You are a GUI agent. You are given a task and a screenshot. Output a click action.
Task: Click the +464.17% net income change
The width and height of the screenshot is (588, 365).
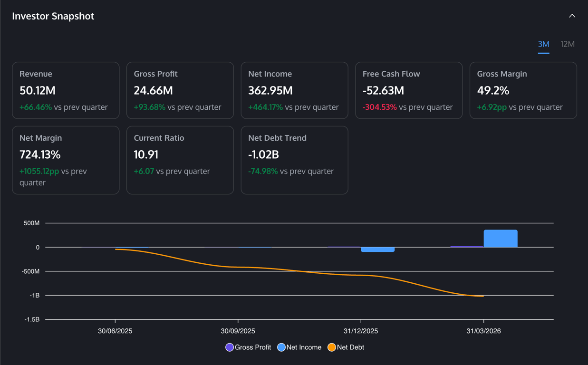point(265,107)
